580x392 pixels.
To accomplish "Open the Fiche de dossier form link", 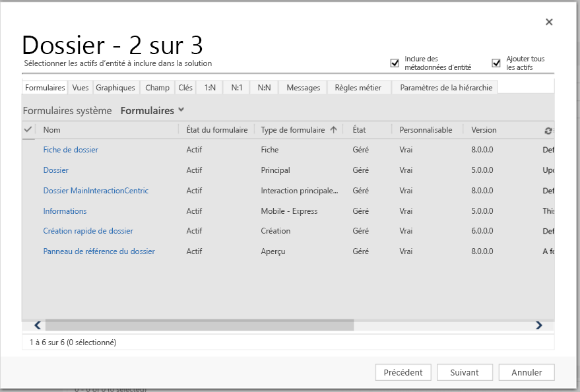I will click(71, 149).
